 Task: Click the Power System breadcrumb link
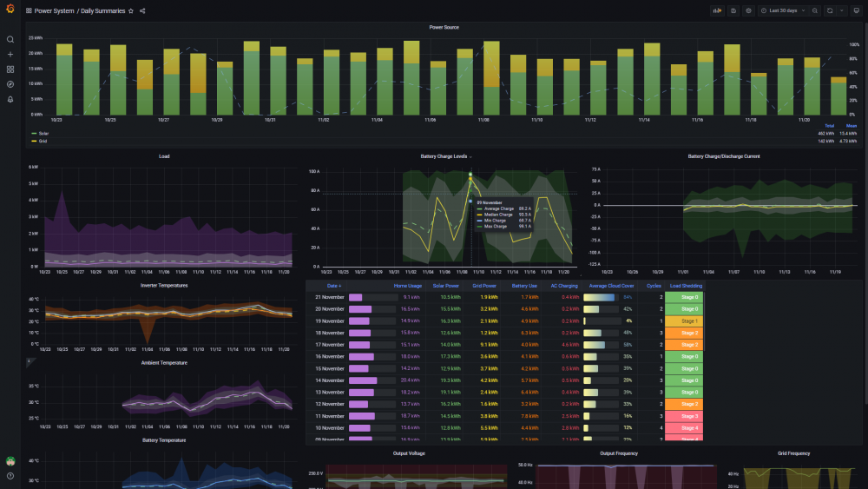(x=54, y=11)
